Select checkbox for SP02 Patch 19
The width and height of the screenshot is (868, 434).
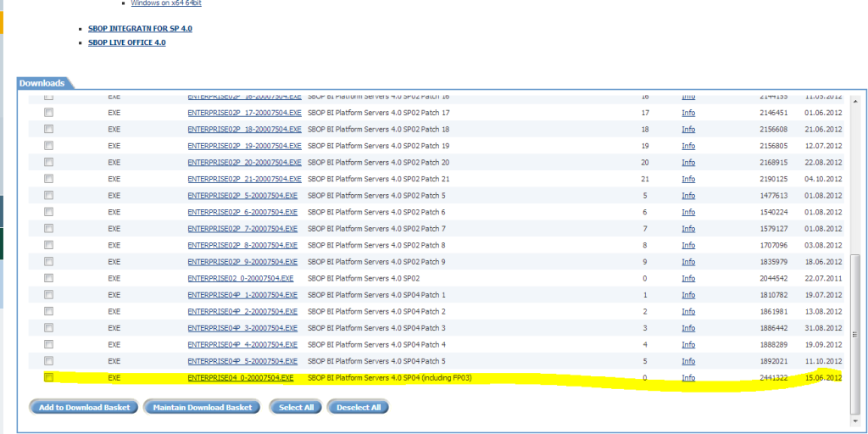(48, 146)
